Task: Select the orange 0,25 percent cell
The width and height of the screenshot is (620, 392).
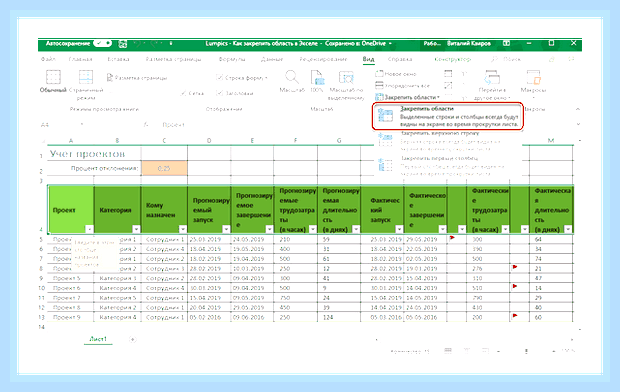Action: 164,168
